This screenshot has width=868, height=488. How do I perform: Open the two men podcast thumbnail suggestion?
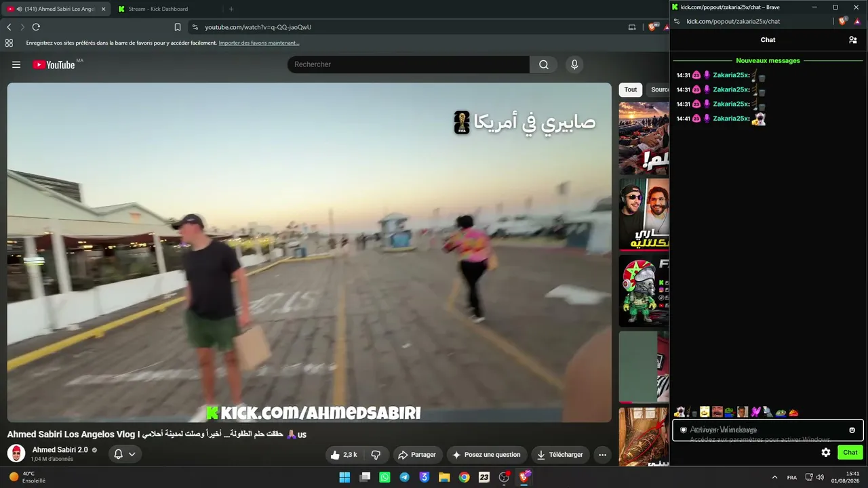click(x=644, y=214)
